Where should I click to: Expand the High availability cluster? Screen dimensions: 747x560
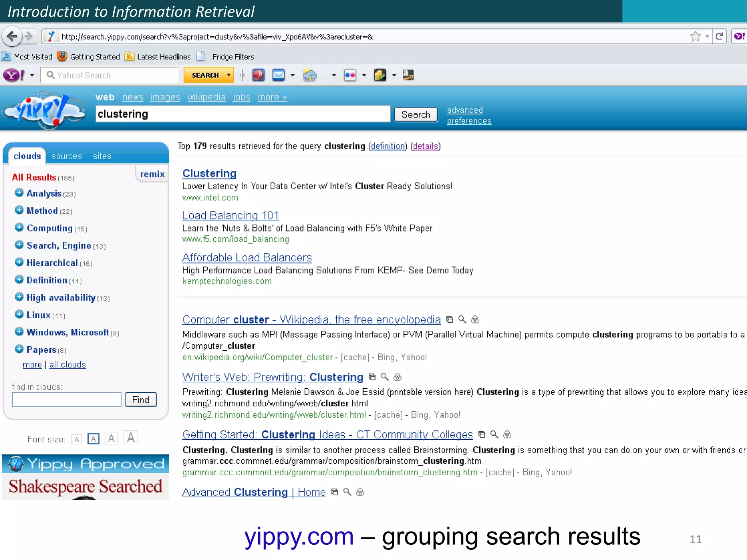19,297
